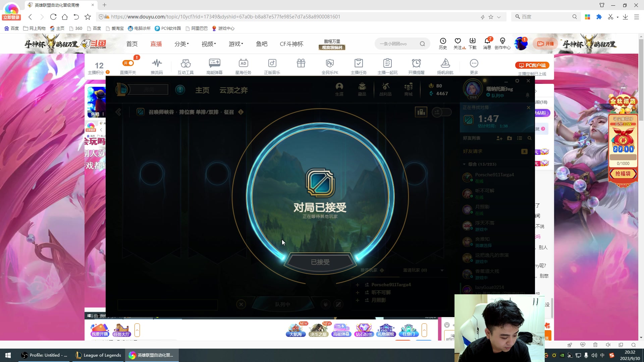
Task: Expand the 邀请玩家 dropdown arrow
Action: click(442, 270)
